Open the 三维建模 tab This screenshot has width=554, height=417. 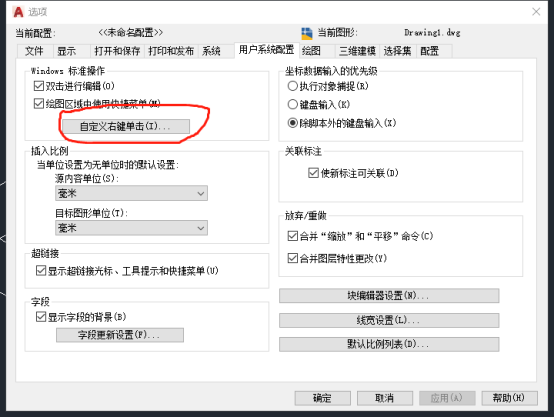point(357,51)
